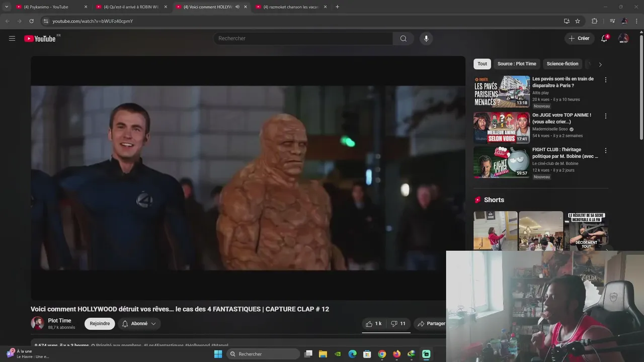Click the Windows taskbar Rechercher field

click(264, 354)
